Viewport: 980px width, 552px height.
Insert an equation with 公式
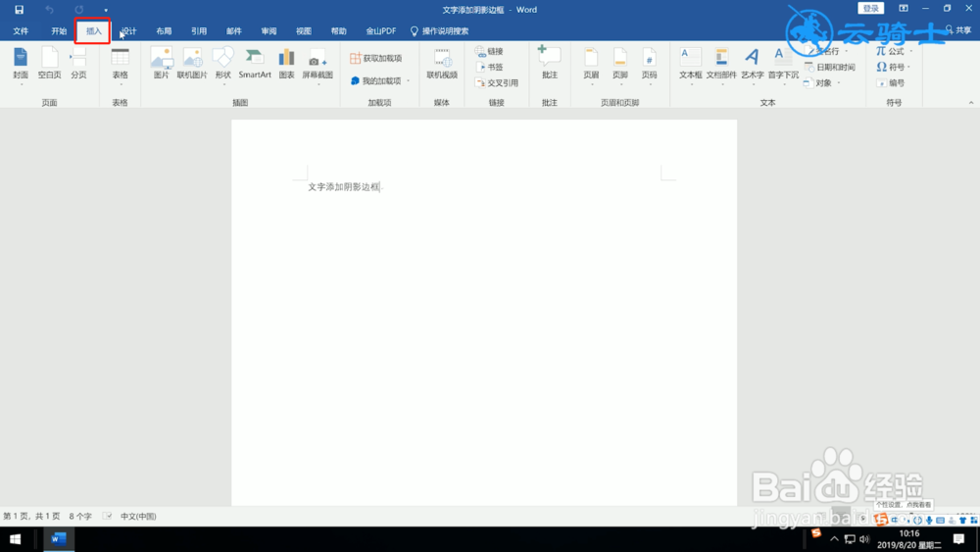point(894,51)
